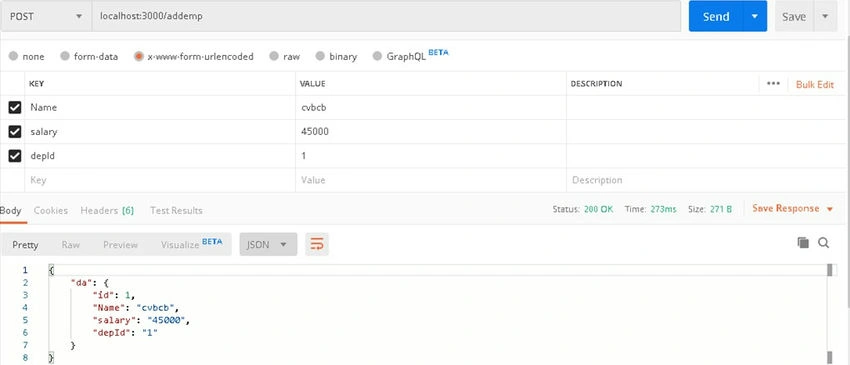Uncheck the Name key row

[x=15, y=107]
